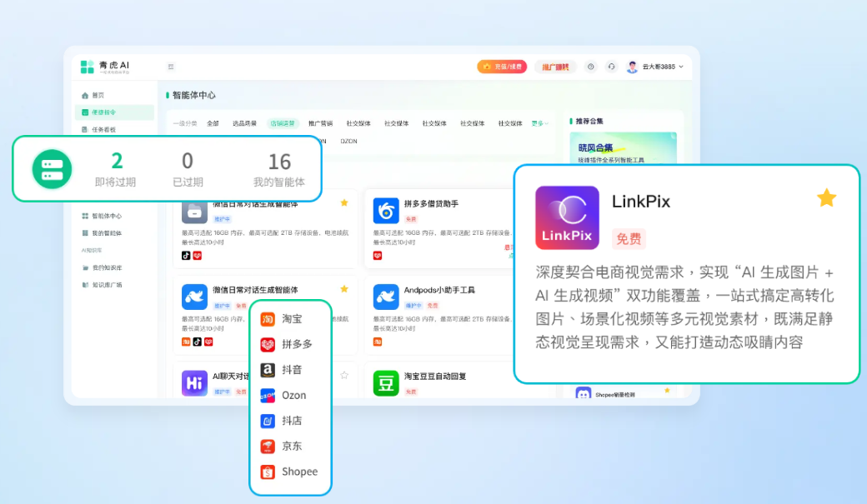Image resolution: width=867 pixels, height=504 pixels.
Task: Select the Ozon platform icon
Action: pyautogui.click(x=267, y=395)
